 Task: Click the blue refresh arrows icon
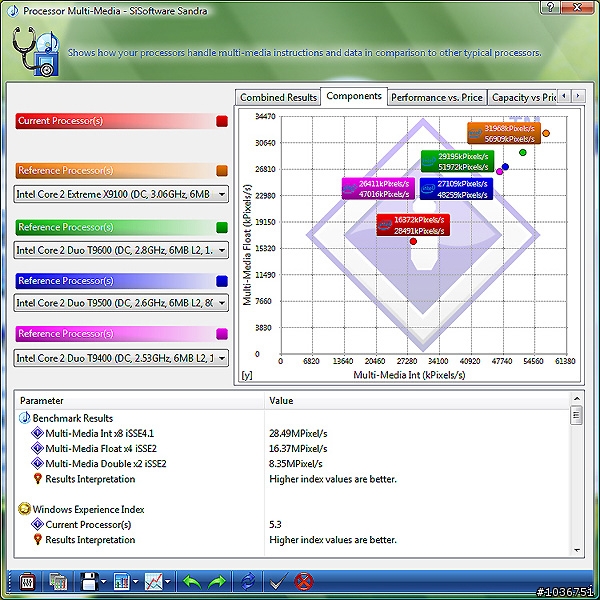tap(248, 582)
